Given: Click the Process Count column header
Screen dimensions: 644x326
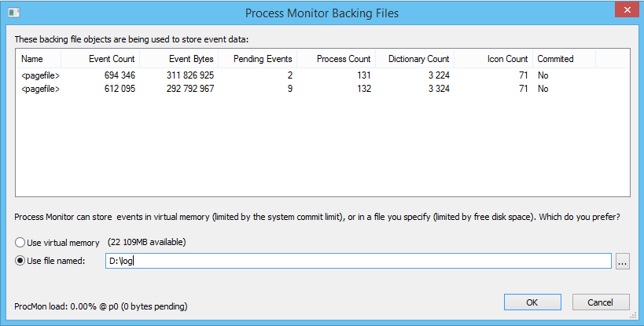Looking at the screenshot, I should [344, 59].
